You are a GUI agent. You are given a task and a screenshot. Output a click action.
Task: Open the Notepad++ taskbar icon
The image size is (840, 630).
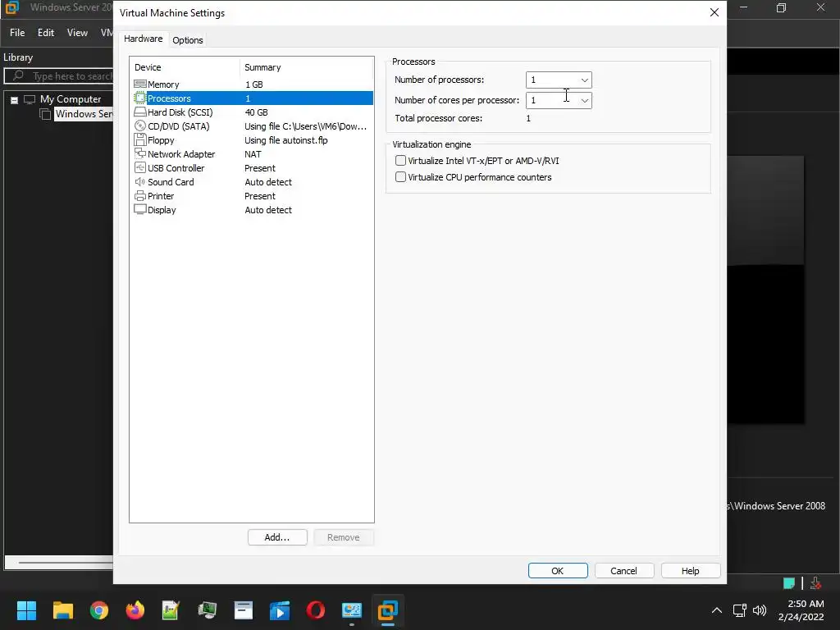point(171,610)
